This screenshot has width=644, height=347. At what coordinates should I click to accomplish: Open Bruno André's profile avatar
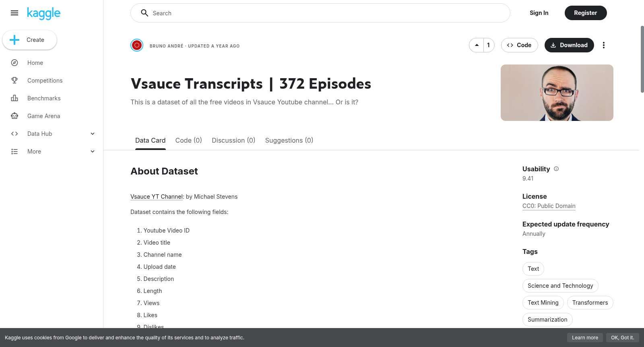tap(137, 45)
